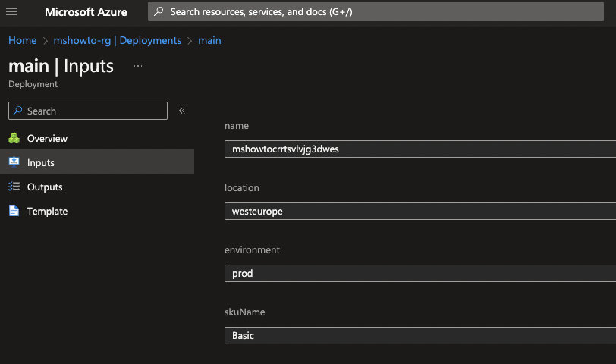Go to Home breadcrumb
The width and height of the screenshot is (616, 364).
coord(23,40)
